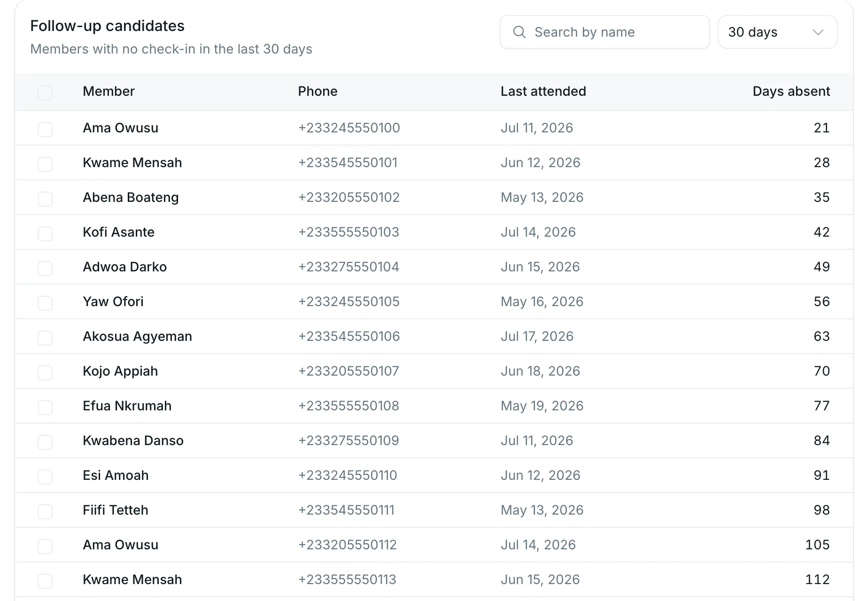Sort by Last attended column header
868x601 pixels.
click(543, 91)
